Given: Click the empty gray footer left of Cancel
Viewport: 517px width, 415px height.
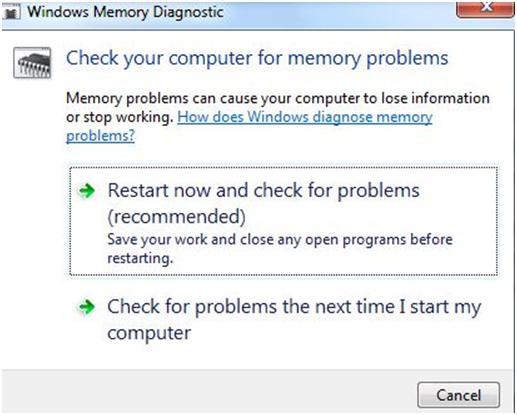Looking at the screenshot, I should [208, 392].
